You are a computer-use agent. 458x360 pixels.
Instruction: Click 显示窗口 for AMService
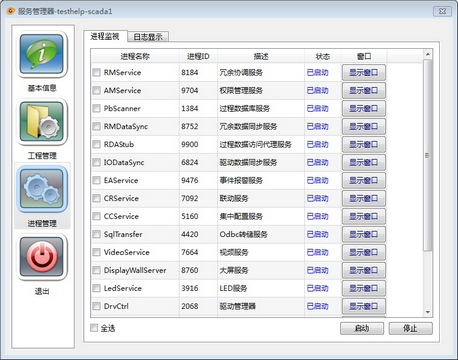pos(364,90)
